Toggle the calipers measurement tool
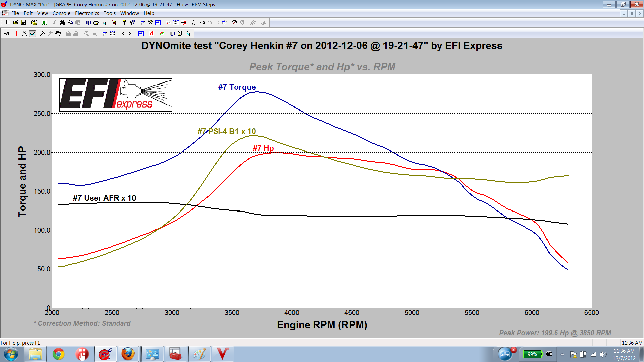The width and height of the screenshot is (644, 362). point(24,33)
